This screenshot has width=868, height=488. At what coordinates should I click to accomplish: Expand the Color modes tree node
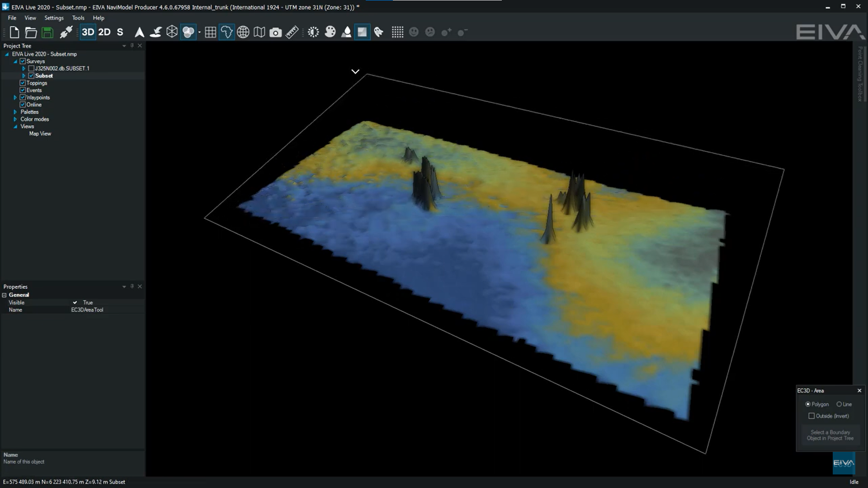pyautogui.click(x=15, y=119)
